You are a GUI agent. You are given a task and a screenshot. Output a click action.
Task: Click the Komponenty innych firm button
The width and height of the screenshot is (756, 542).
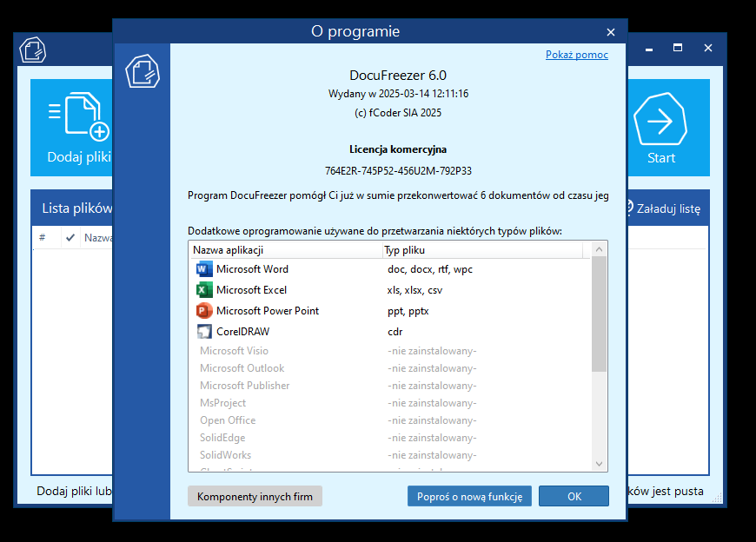pyautogui.click(x=255, y=496)
